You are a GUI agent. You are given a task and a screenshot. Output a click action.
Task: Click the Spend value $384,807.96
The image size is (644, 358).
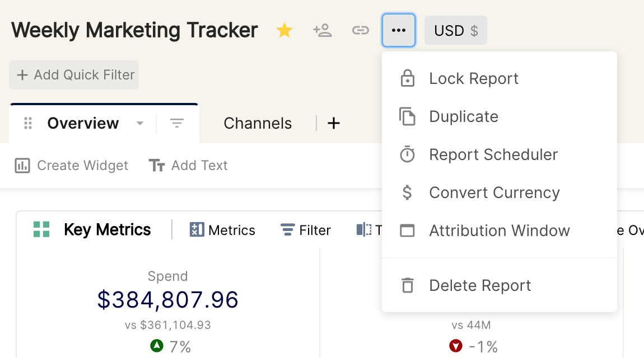click(x=167, y=299)
